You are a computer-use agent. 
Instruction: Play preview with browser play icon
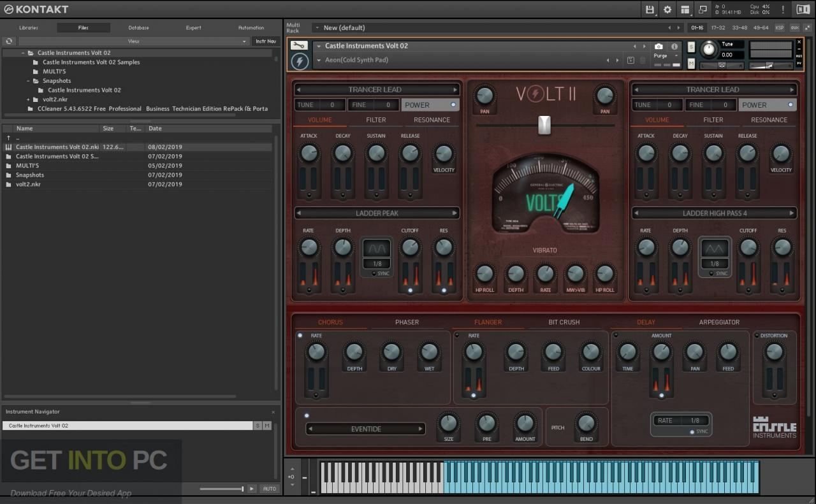[x=252, y=489]
